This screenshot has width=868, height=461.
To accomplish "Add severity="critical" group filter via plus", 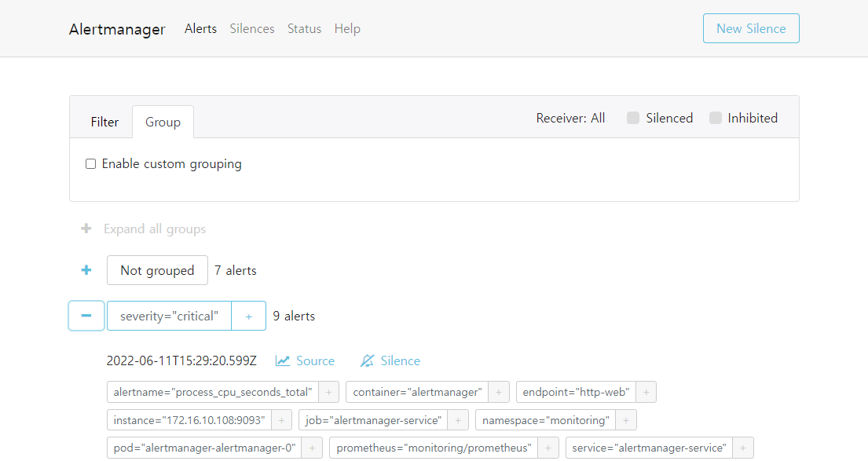I will click(248, 316).
